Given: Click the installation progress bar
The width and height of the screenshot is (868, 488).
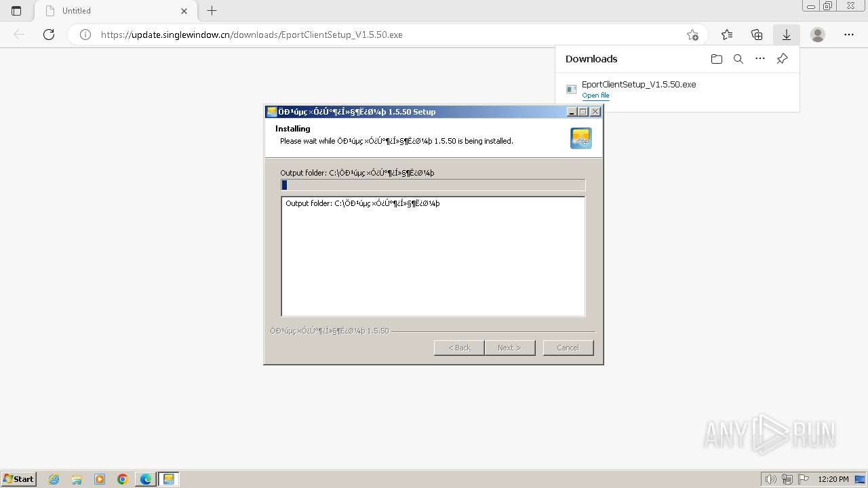Looking at the screenshot, I should coord(433,185).
